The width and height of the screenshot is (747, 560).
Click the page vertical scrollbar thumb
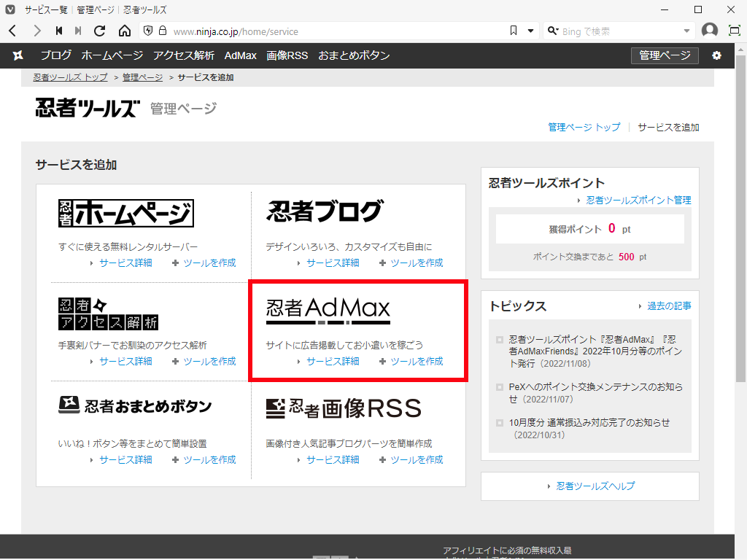[x=741, y=218]
